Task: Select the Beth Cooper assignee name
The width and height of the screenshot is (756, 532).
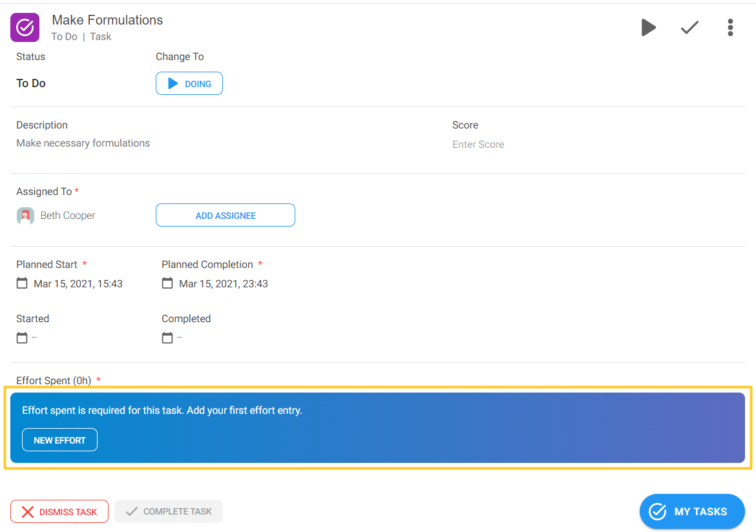Action: tap(68, 216)
